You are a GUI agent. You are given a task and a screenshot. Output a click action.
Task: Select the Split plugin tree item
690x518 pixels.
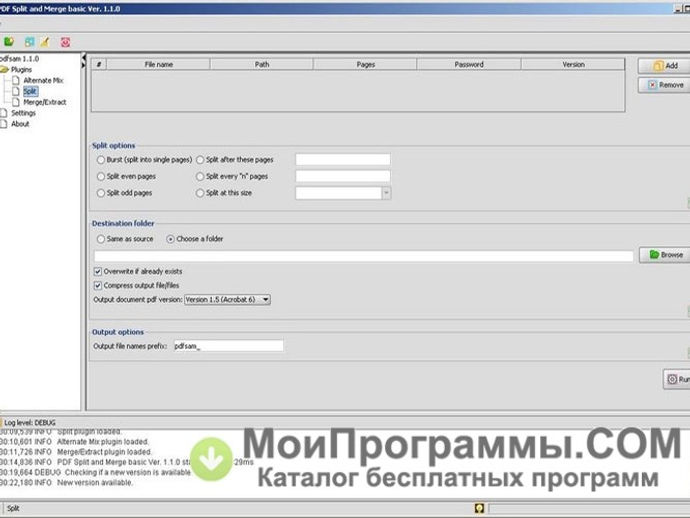click(30, 91)
